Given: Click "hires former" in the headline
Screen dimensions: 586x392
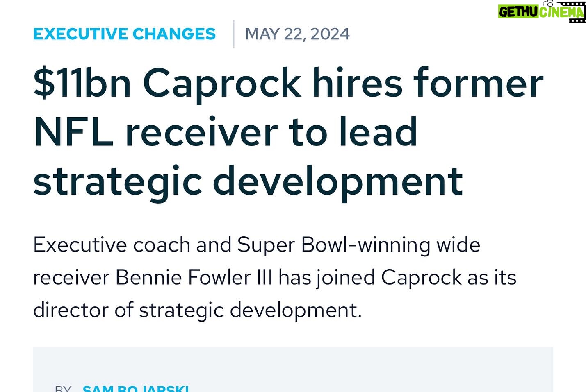Looking at the screenshot, I should [x=428, y=83].
